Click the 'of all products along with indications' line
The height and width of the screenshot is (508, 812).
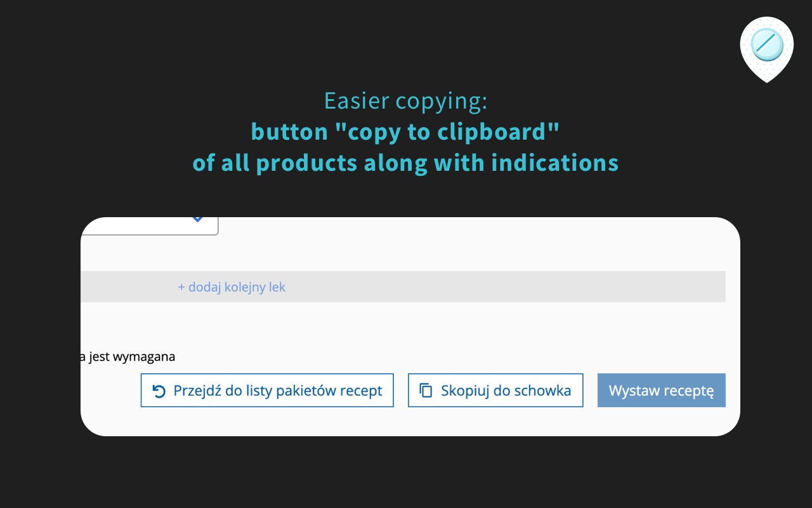coord(405,163)
